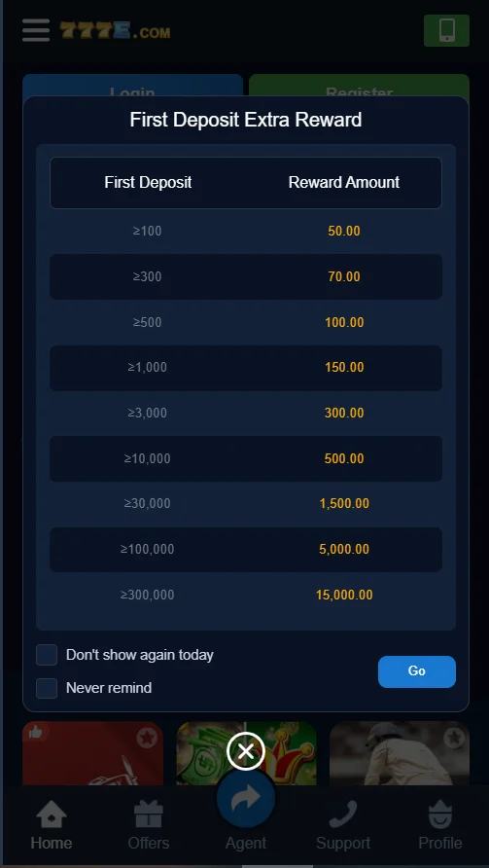
Task: Select the ≥100,000 deposit row
Action: (x=246, y=549)
